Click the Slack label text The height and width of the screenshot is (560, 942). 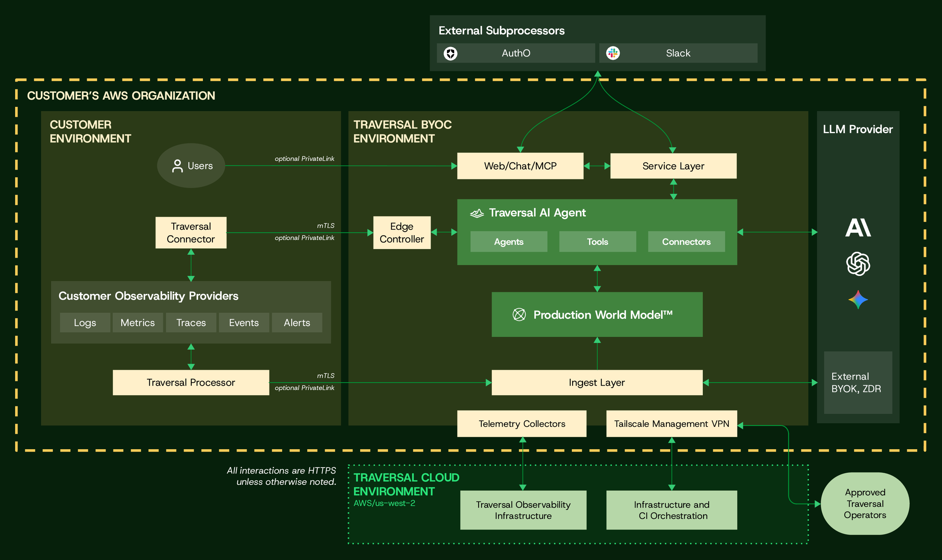[678, 53]
